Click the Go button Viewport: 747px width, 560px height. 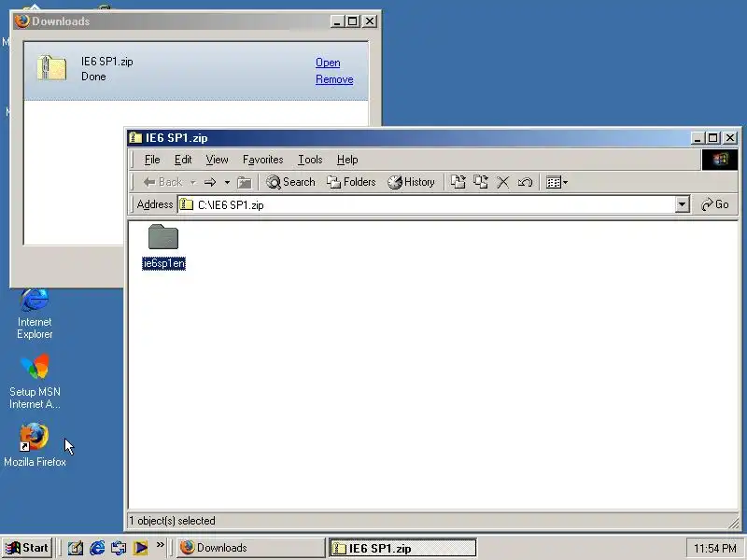pos(715,204)
